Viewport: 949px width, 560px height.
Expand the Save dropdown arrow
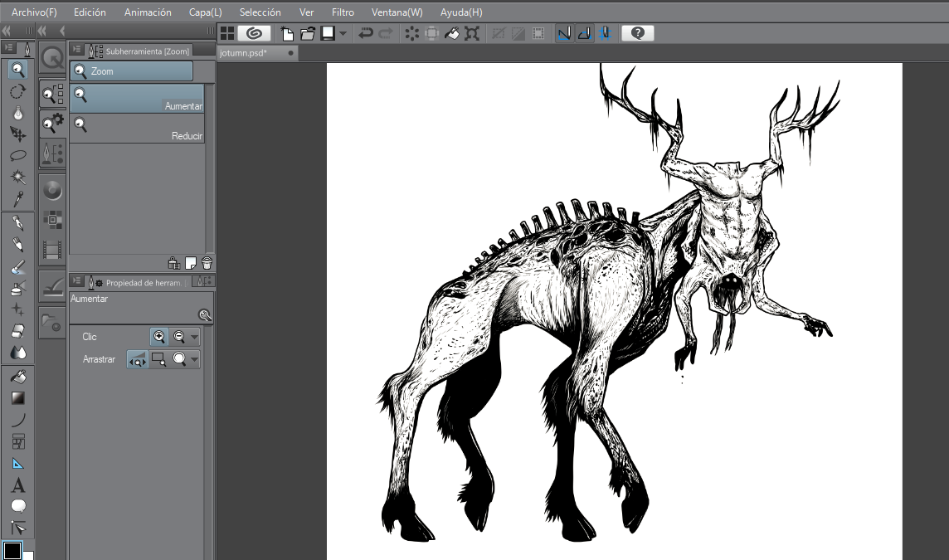pyautogui.click(x=343, y=33)
